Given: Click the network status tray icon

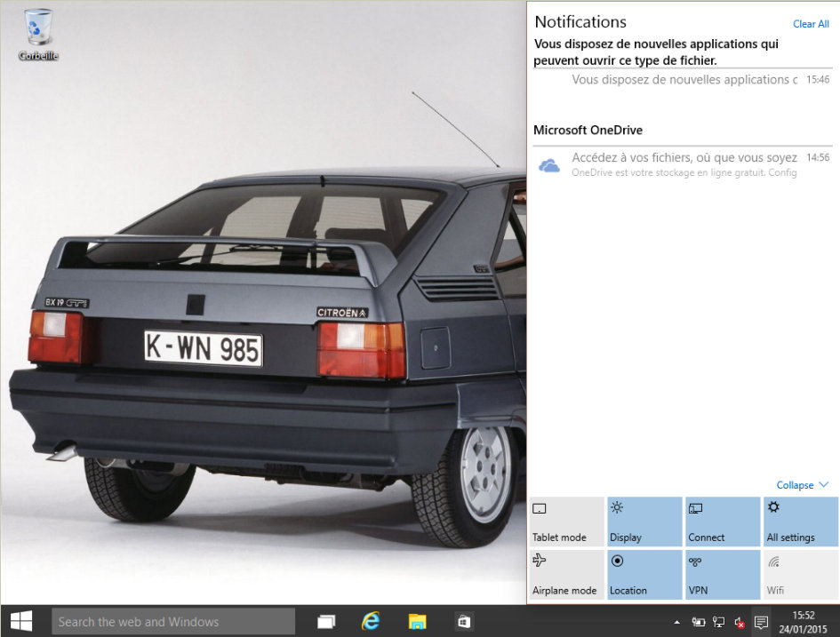Looking at the screenshot, I should (718, 622).
